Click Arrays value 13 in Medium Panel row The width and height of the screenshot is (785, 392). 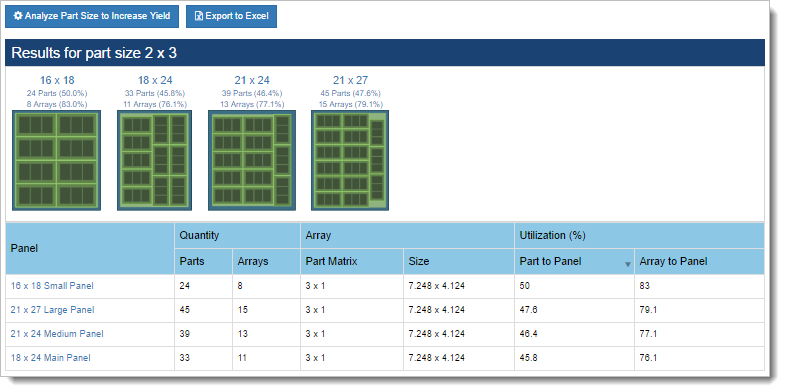click(242, 334)
